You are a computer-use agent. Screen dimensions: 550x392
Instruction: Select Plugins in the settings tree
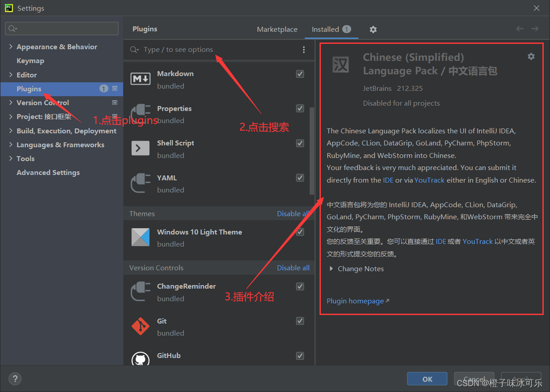(x=62, y=89)
